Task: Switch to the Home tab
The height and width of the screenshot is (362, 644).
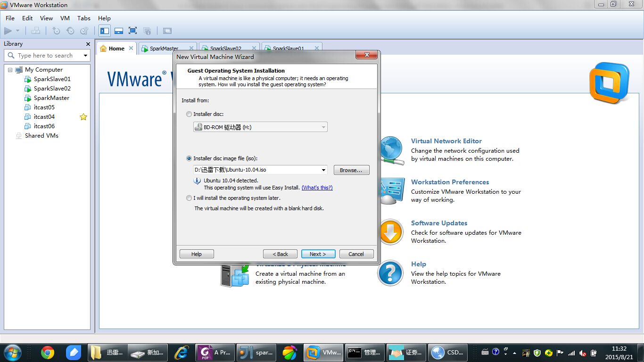Action: pos(116,49)
